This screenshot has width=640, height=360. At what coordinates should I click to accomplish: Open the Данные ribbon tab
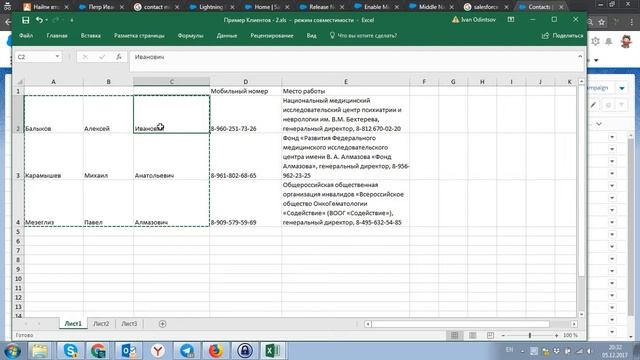[x=227, y=36]
